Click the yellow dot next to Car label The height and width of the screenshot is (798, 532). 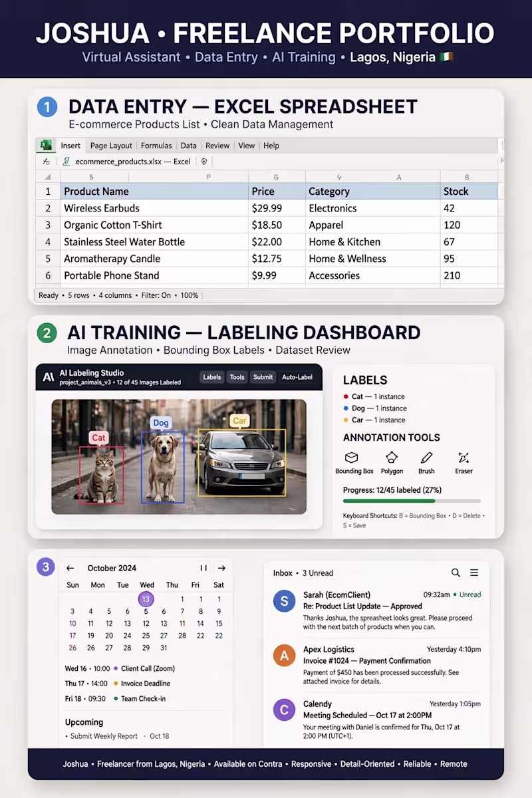[346, 420]
